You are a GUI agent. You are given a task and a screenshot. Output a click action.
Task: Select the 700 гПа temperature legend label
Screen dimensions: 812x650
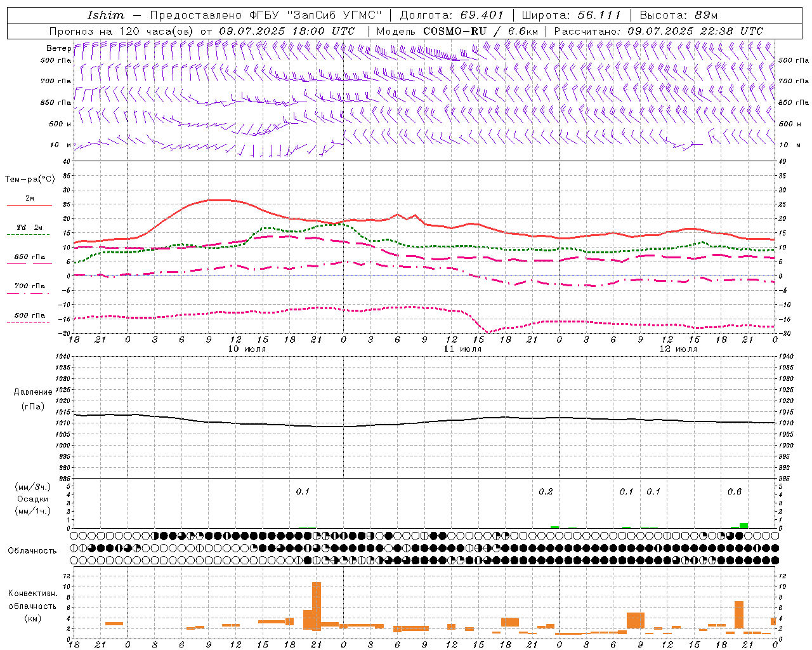(x=30, y=286)
